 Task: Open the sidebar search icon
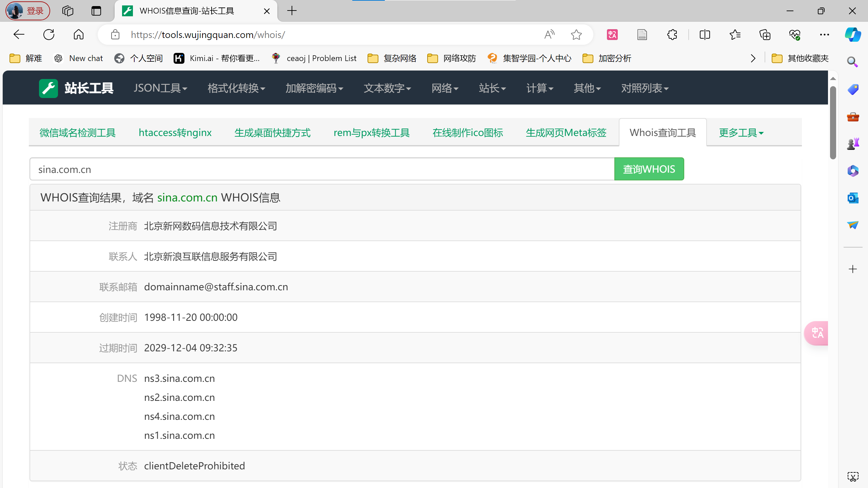pyautogui.click(x=852, y=62)
